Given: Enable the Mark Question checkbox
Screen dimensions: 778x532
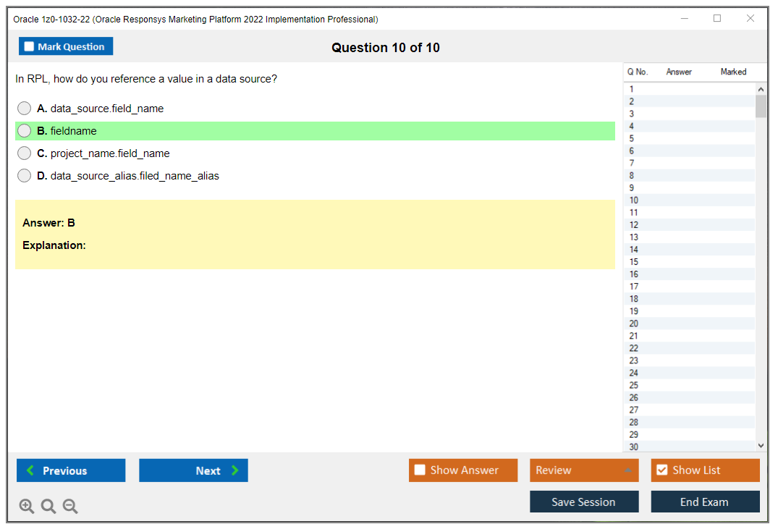Looking at the screenshot, I should 29,46.
